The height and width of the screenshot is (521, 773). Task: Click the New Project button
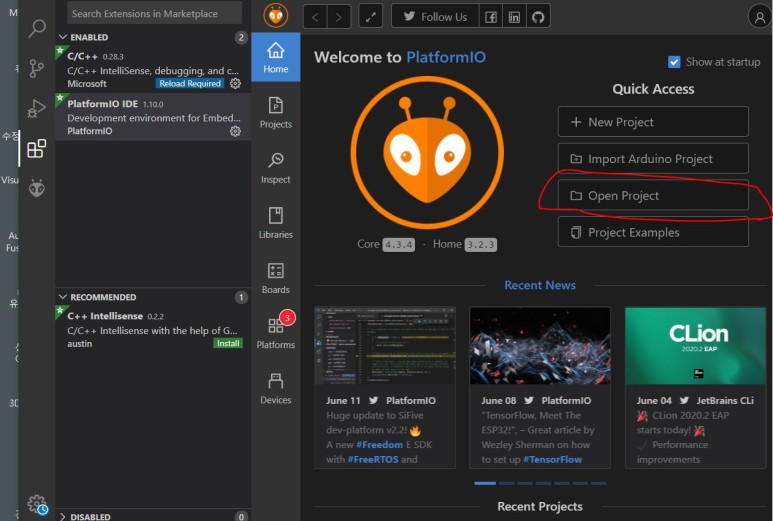(x=653, y=122)
